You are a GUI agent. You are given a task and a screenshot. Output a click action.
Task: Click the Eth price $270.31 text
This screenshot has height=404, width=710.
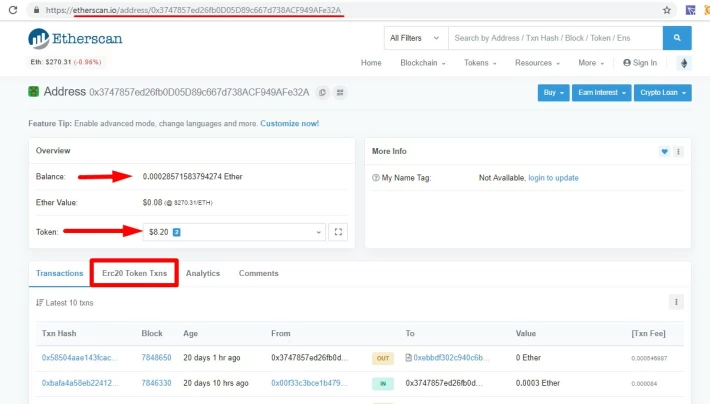[x=66, y=62]
